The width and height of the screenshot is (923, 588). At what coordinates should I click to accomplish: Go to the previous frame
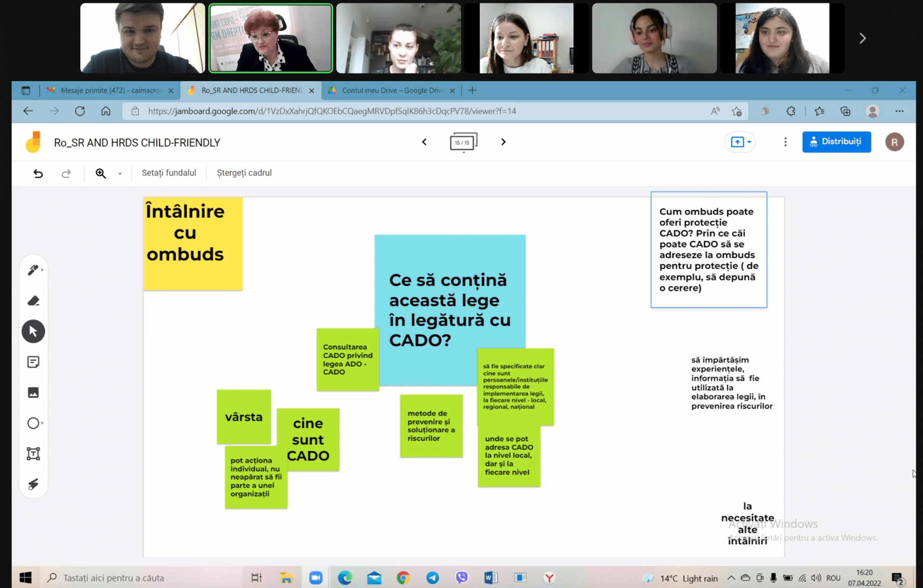click(x=424, y=142)
